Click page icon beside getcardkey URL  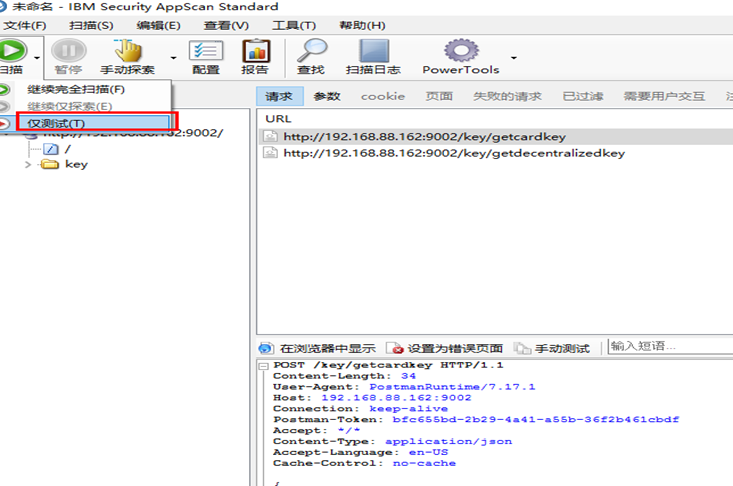[x=270, y=136]
